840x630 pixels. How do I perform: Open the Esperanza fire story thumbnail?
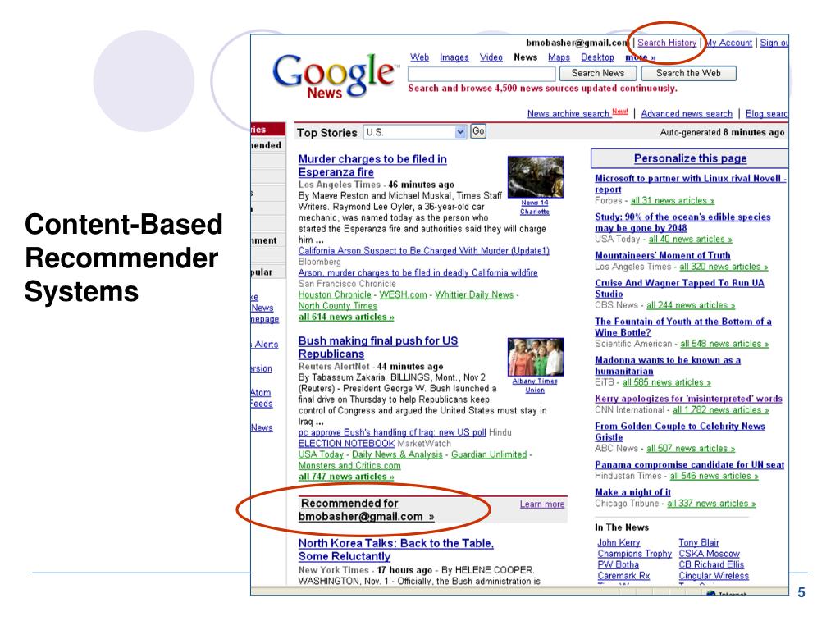click(535, 177)
